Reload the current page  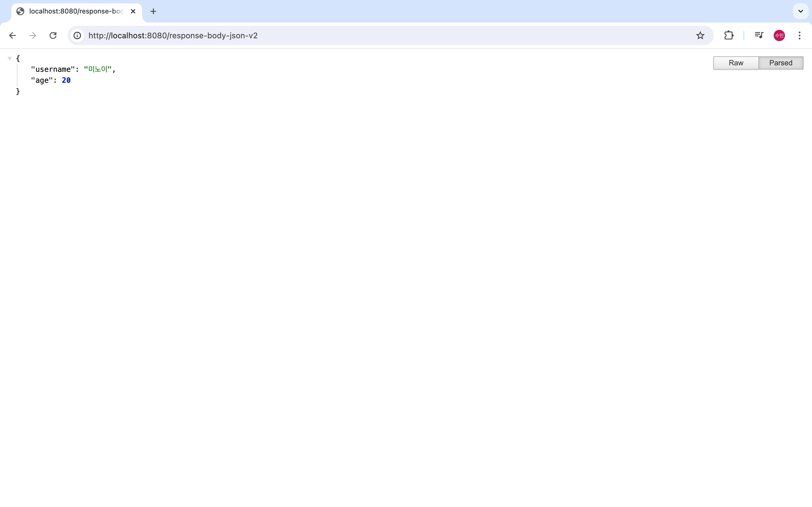tap(53, 35)
